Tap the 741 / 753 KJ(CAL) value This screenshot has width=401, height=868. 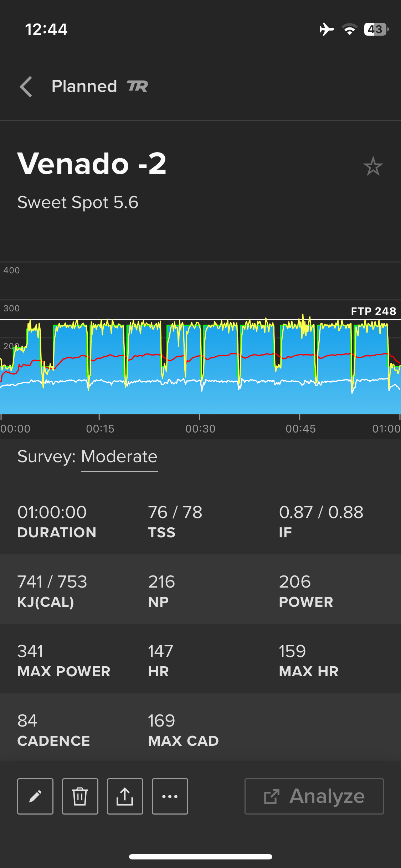click(52, 582)
